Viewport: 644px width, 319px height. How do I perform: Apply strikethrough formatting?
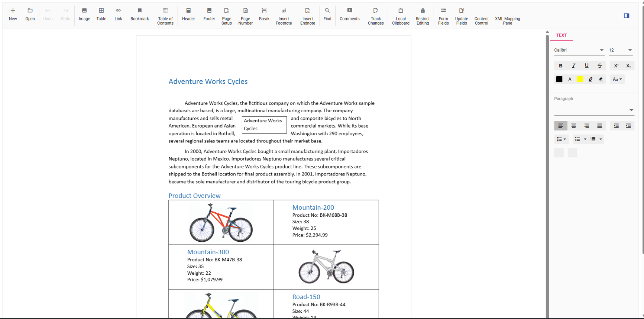pyautogui.click(x=600, y=66)
